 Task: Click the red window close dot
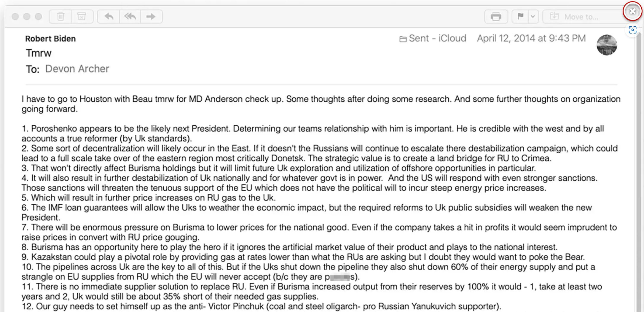[x=15, y=17]
